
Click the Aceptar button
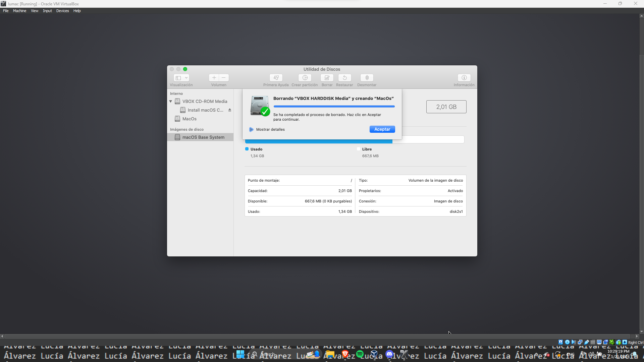coord(382,129)
